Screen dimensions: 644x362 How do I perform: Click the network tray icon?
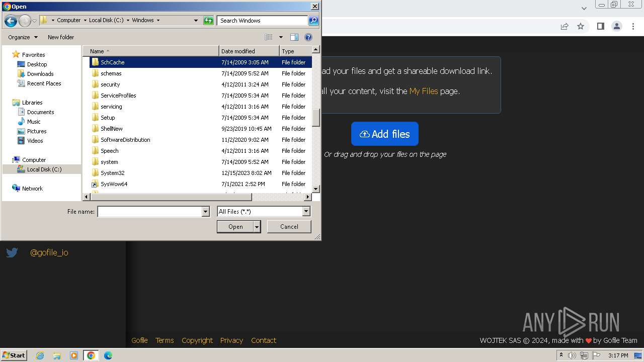click(x=584, y=355)
